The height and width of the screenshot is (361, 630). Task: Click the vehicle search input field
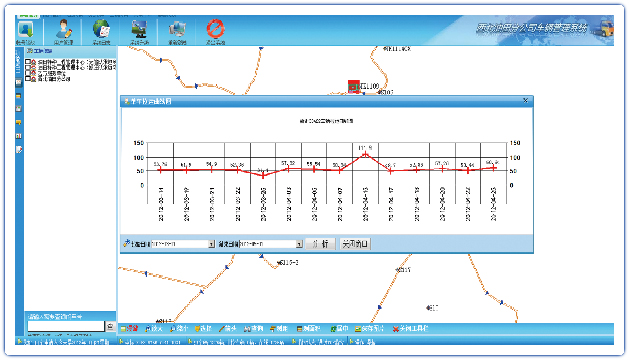coord(66,326)
